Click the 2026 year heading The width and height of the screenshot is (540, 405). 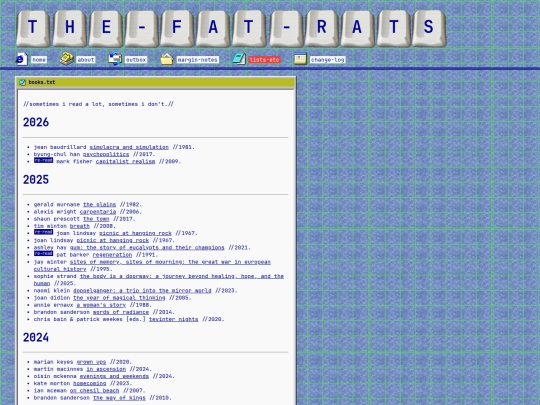pyautogui.click(x=36, y=122)
